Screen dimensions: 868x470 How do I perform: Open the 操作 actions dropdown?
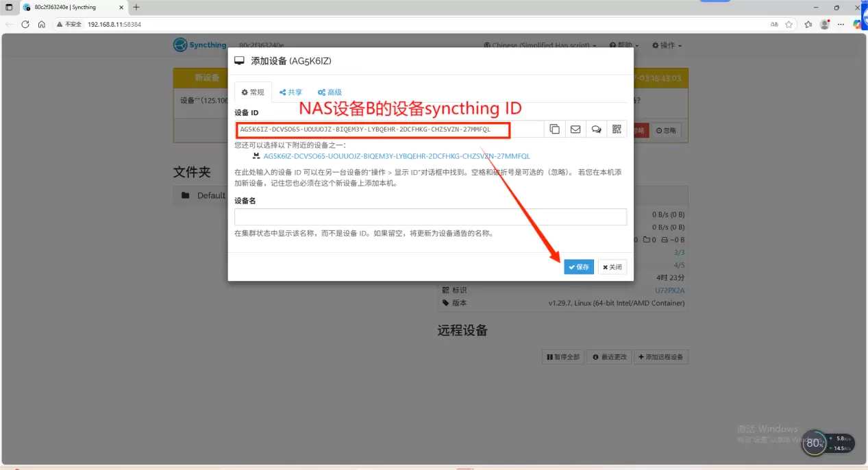pyautogui.click(x=667, y=45)
